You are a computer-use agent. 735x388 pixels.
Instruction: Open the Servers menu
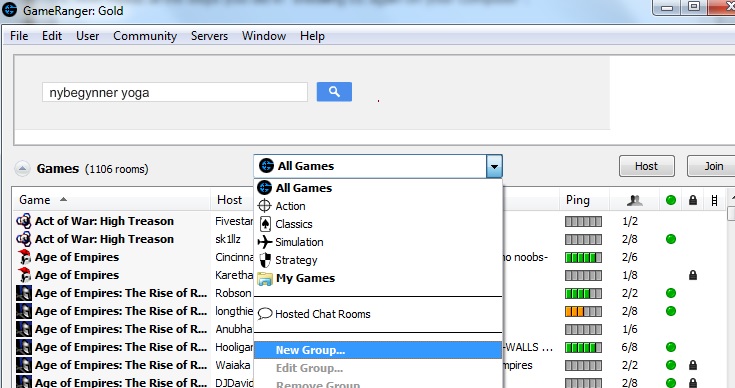[209, 36]
